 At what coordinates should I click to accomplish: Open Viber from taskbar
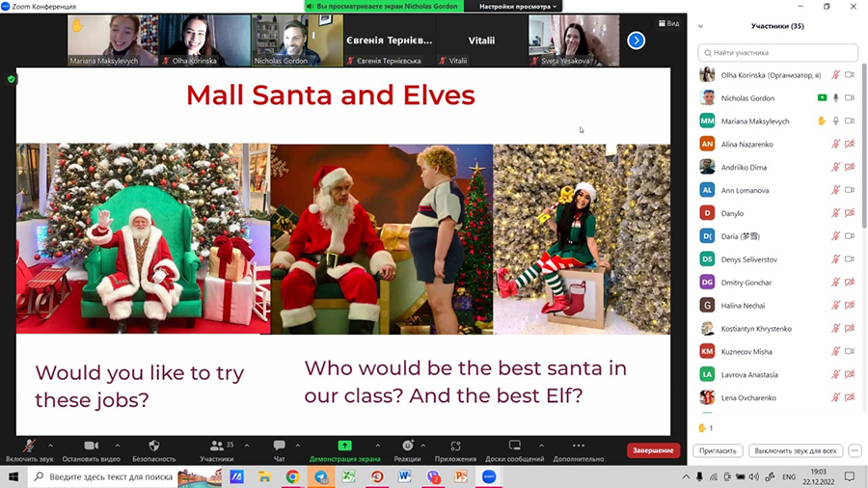pyautogui.click(x=433, y=476)
